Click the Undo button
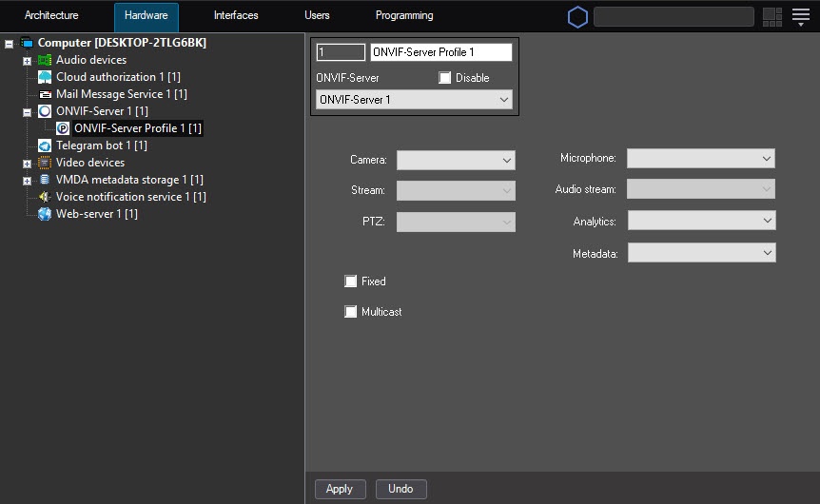820x504 pixels. 400,489
